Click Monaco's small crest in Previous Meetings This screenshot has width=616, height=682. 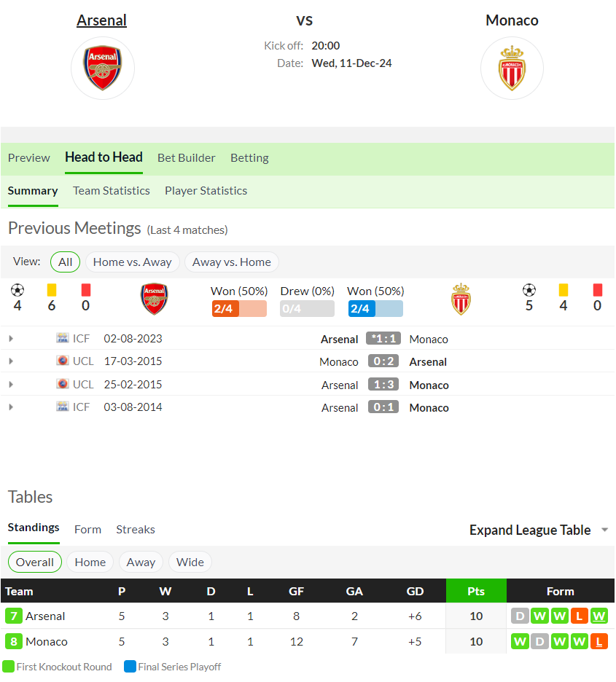coord(461,299)
